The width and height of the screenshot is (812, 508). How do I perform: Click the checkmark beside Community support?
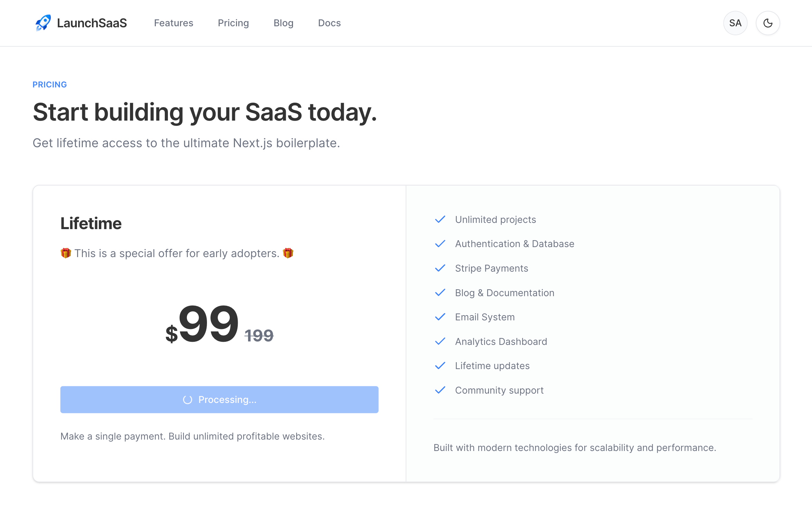point(440,390)
